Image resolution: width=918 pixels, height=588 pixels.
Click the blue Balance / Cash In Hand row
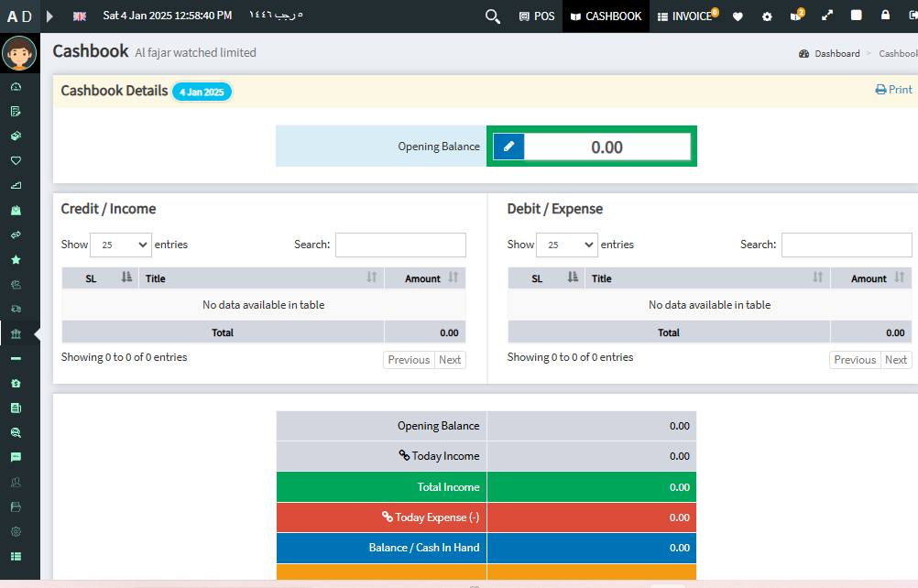486,548
